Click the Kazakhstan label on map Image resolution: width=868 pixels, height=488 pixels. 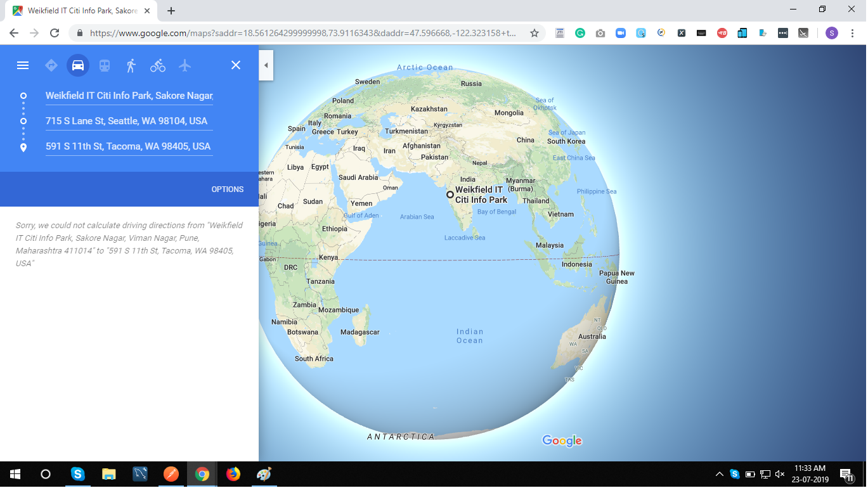429,109
